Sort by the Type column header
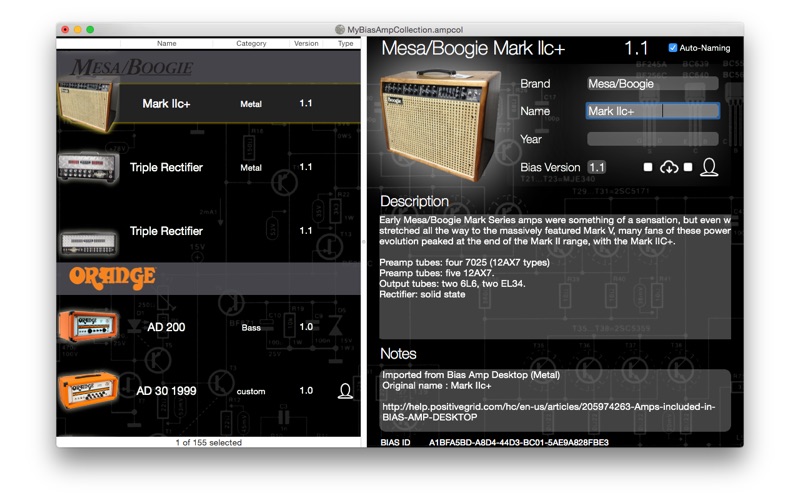Screen dimensions: 800x500 (345, 43)
